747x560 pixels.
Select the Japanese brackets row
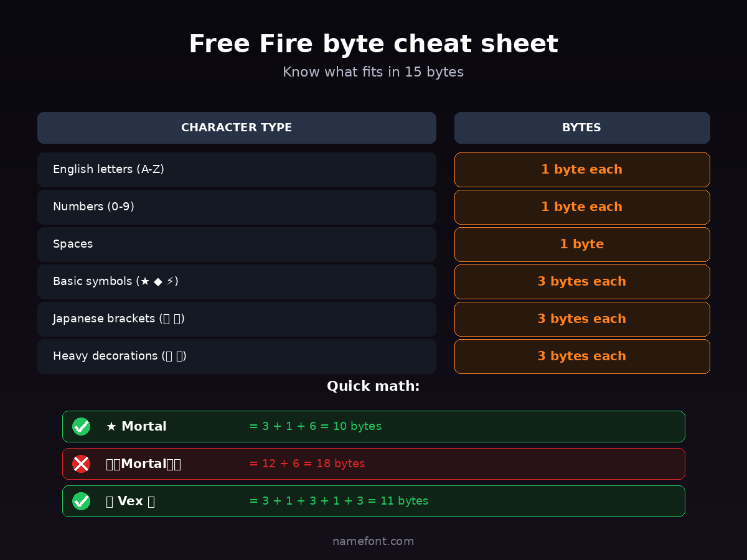[237, 319]
